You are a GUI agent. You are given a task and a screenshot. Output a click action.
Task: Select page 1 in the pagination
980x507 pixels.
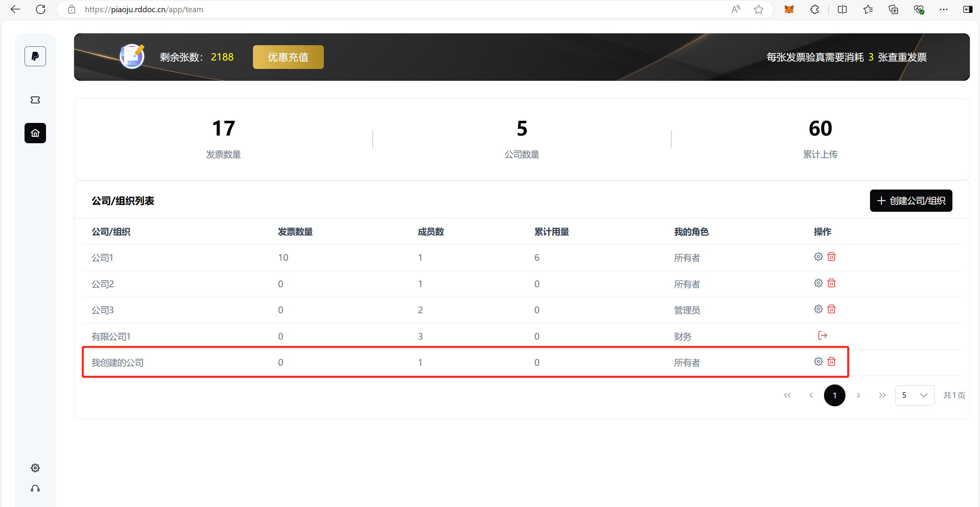pyautogui.click(x=835, y=395)
